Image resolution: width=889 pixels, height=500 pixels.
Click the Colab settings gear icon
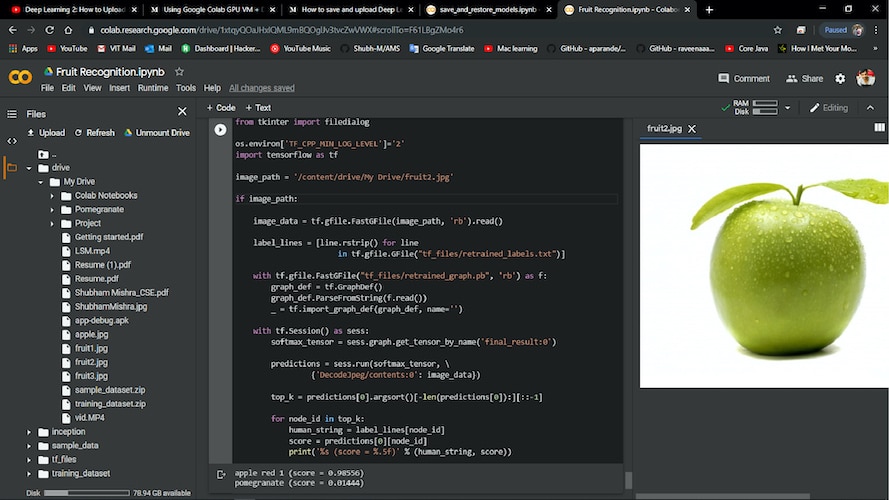[840, 78]
